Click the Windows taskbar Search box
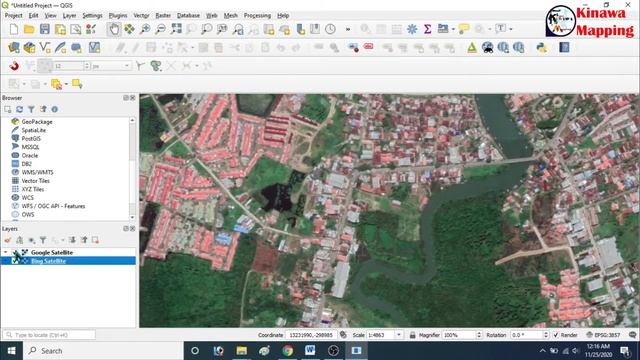 pyautogui.click(x=104, y=351)
